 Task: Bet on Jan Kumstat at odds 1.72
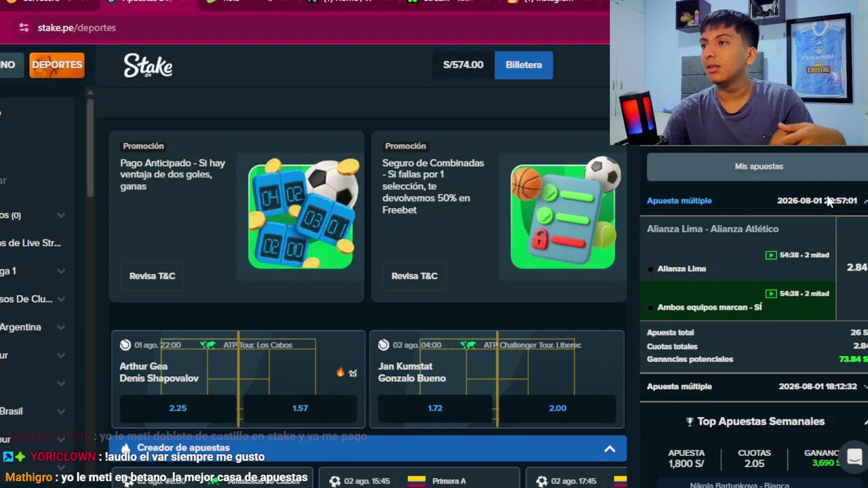click(x=435, y=408)
